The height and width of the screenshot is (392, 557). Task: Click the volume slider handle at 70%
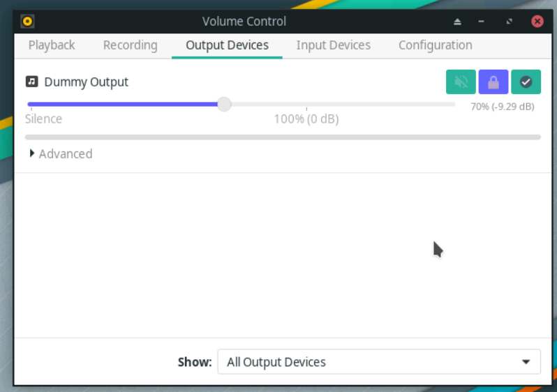click(224, 105)
